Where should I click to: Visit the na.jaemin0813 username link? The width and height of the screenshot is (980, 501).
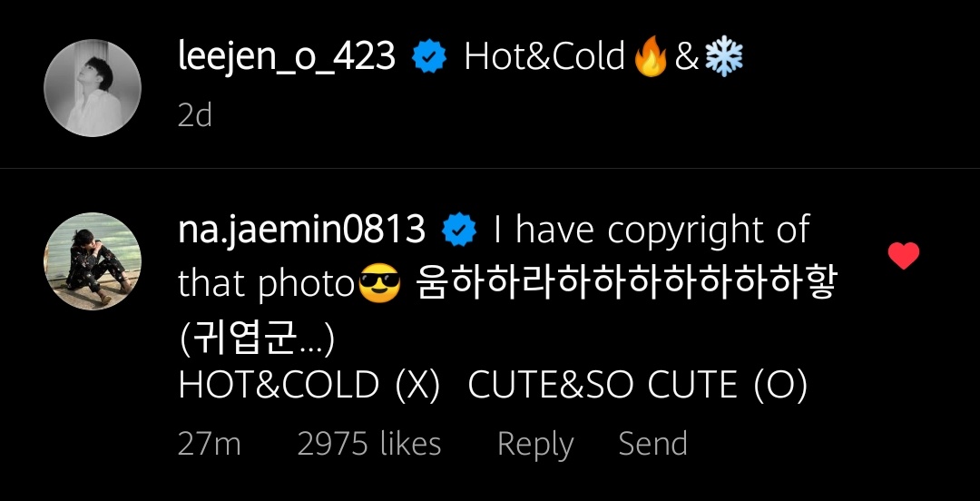pos(302,230)
